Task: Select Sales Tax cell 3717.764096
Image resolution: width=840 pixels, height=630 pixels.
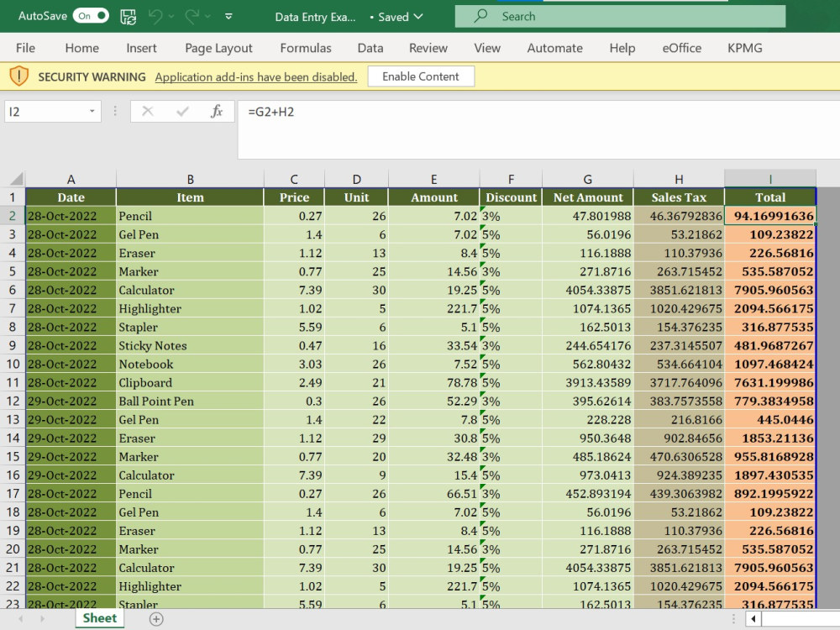Action: 679,382
